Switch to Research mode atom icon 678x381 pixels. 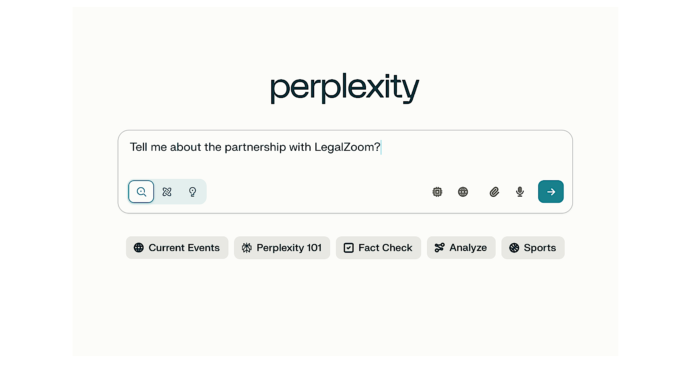click(x=167, y=192)
